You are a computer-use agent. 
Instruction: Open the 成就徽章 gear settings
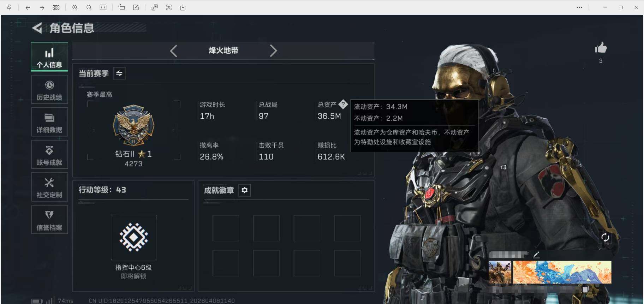[x=244, y=190]
